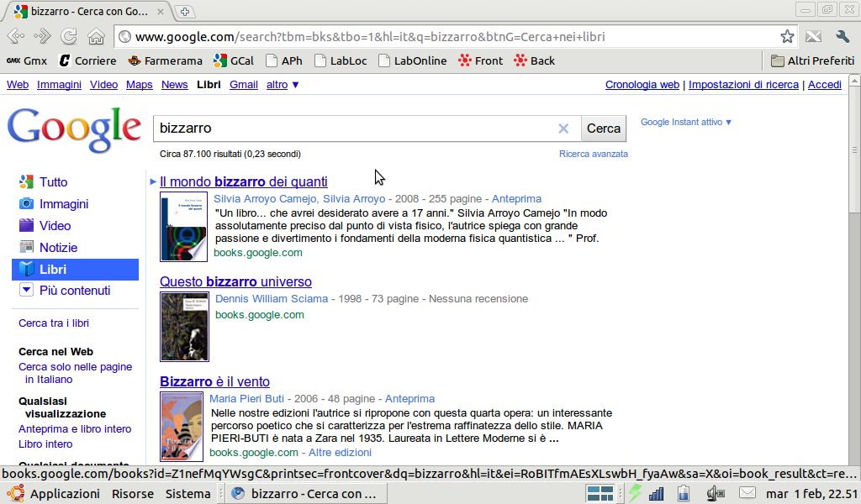Click the search input containing bizzarro
Viewport: 861px width, 504px height.
(357, 129)
